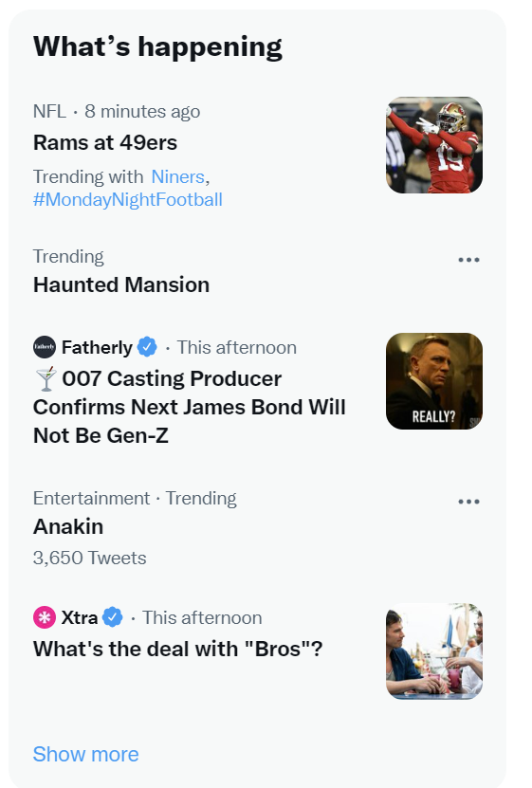Image resolution: width=532 pixels, height=788 pixels.
Task: Click the Xtra pink avatar icon
Action: point(45,617)
